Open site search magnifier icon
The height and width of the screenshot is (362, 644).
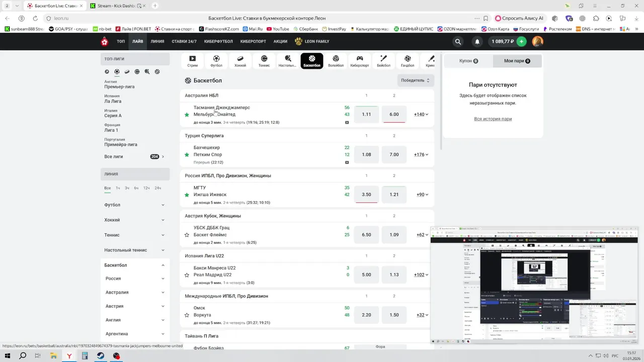click(x=458, y=42)
